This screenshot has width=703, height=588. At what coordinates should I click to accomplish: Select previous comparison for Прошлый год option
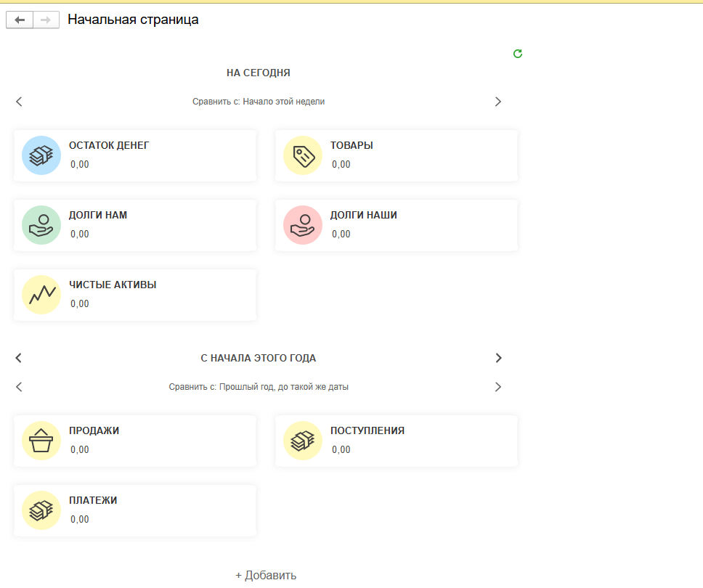click(19, 387)
